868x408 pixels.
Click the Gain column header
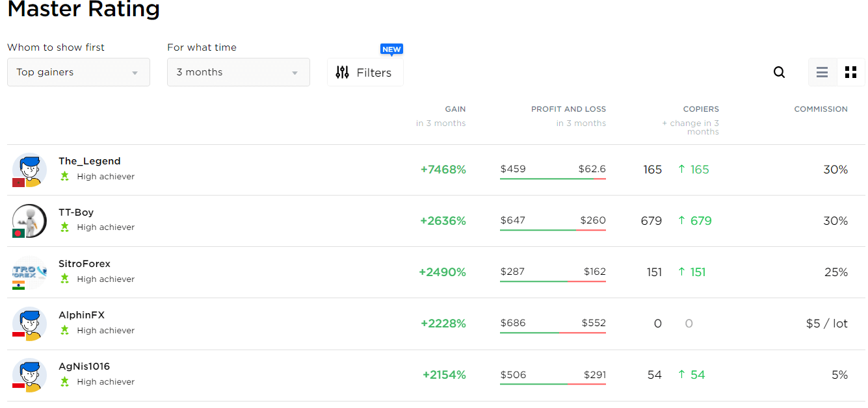pyautogui.click(x=455, y=109)
